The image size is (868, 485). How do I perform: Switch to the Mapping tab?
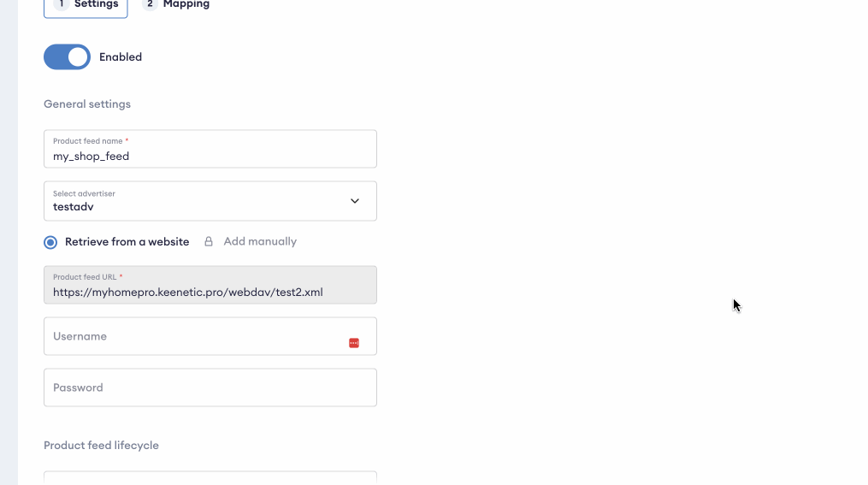(x=186, y=4)
